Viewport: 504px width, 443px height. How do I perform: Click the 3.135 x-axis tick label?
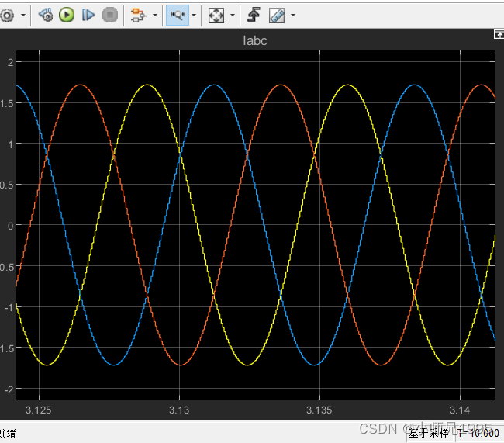pyautogui.click(x=319, y=410)
